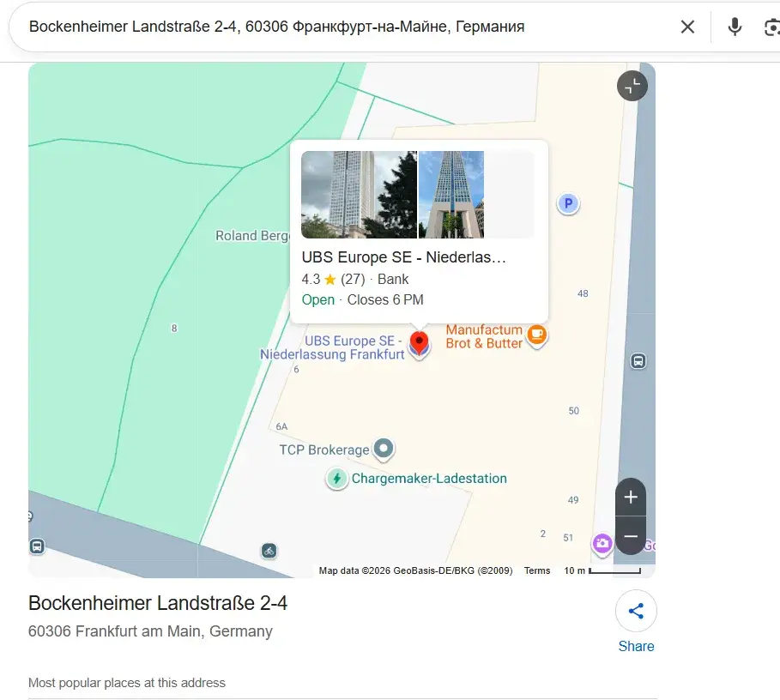This screenshot has height=700, width=780.
Task: Zoom out the map with the minus button
Action: [x=631, y=536]
